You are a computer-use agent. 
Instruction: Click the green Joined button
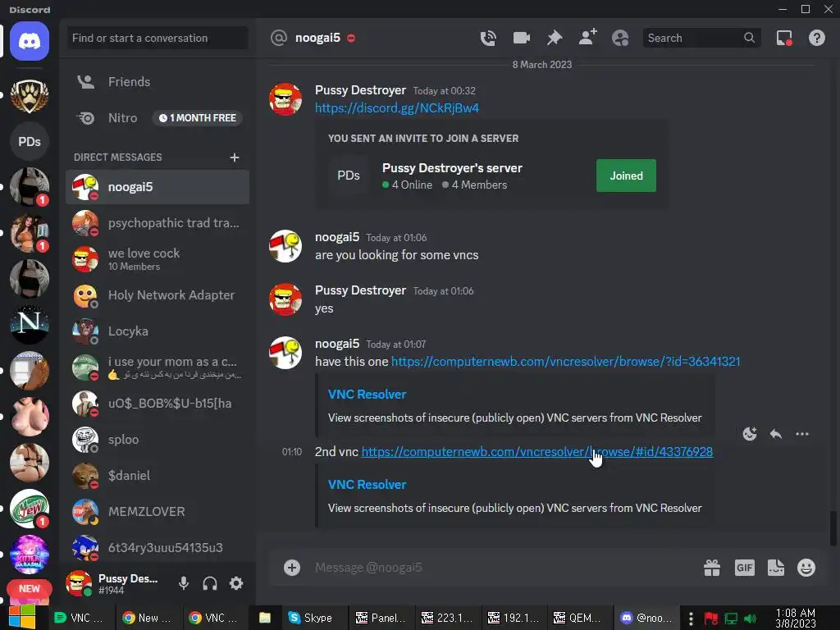(x=626, y=176)
